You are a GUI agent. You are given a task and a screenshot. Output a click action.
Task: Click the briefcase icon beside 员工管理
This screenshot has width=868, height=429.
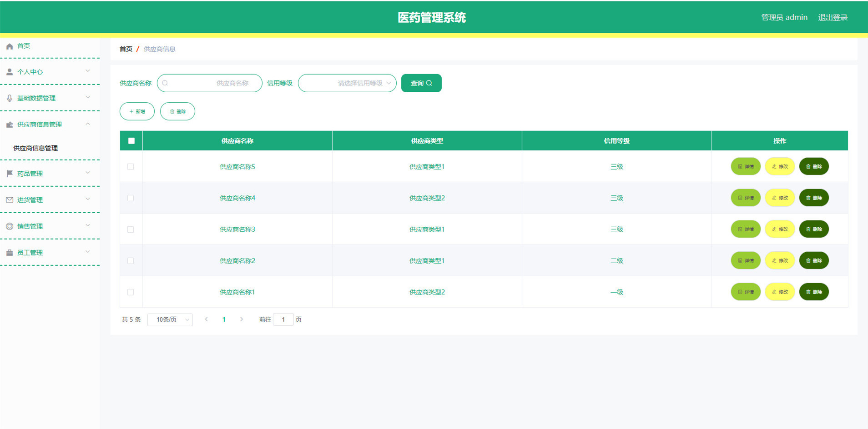click(9, 253)
